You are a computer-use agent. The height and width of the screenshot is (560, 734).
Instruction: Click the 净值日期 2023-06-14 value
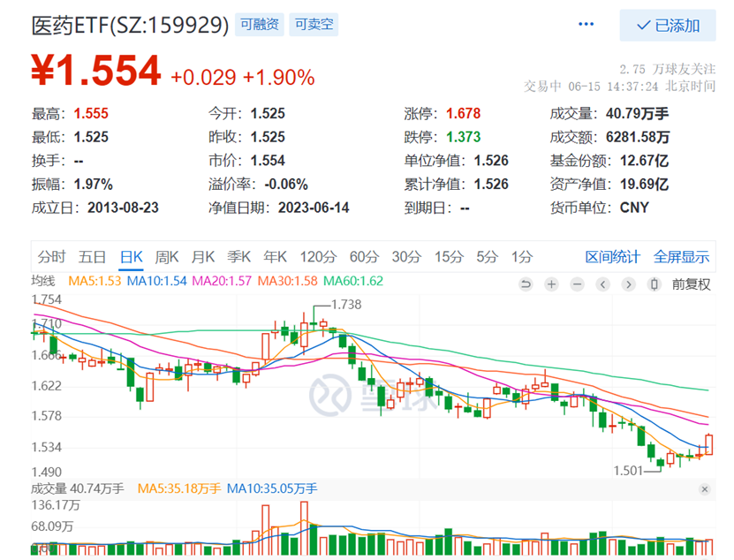coord(314,208)
